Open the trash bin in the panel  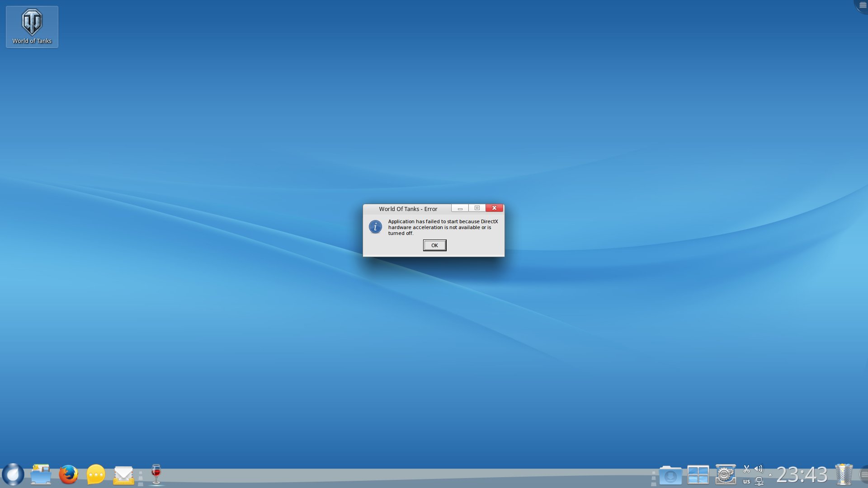pos(844,474)
